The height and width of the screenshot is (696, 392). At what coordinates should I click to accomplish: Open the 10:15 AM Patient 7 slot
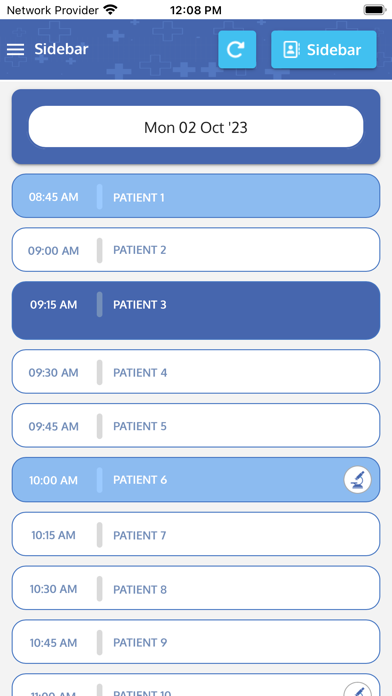click(x=196, y=534)
